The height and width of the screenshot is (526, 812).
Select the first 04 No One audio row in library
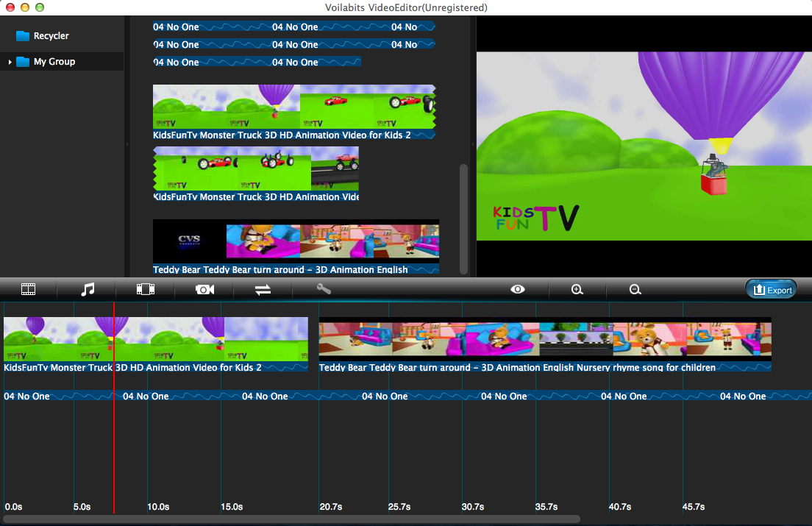coord(294,27)
